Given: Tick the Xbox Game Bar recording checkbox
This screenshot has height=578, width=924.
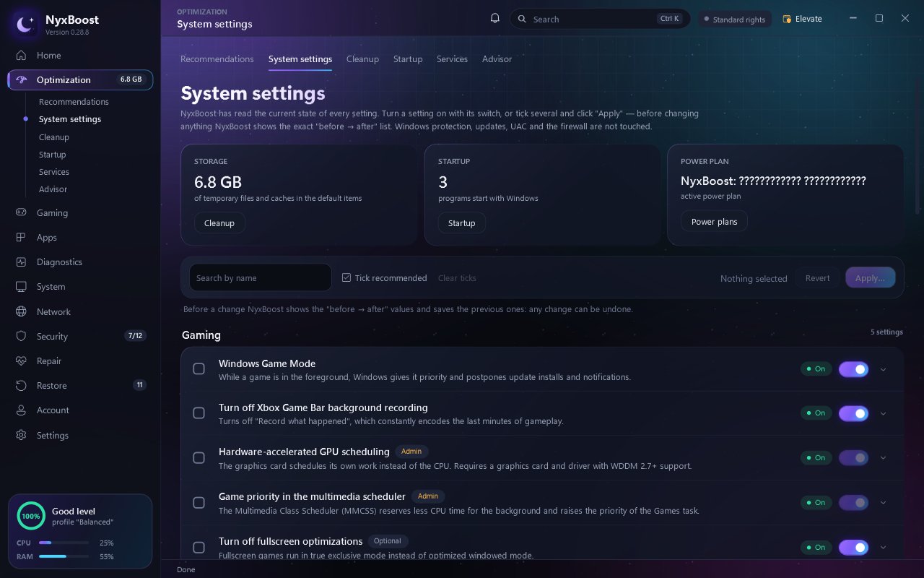Looking at the screenshot, I should [x=199, y=413].
